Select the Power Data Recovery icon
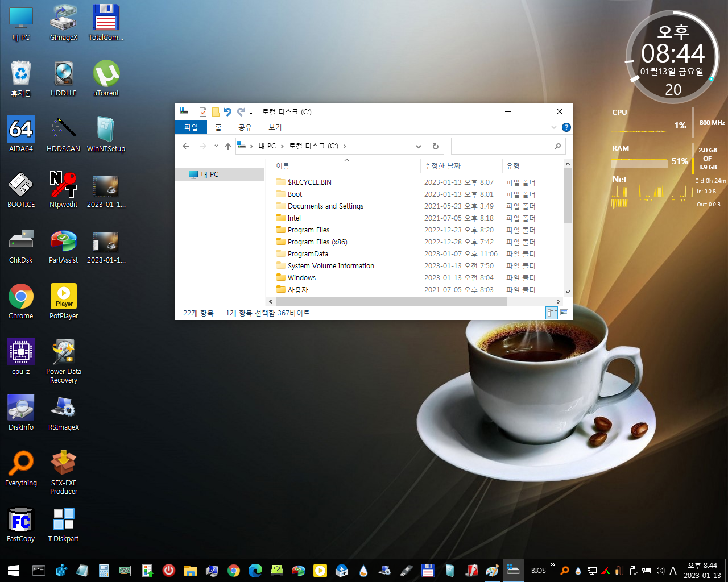728x582 pixels. (64, 361)
